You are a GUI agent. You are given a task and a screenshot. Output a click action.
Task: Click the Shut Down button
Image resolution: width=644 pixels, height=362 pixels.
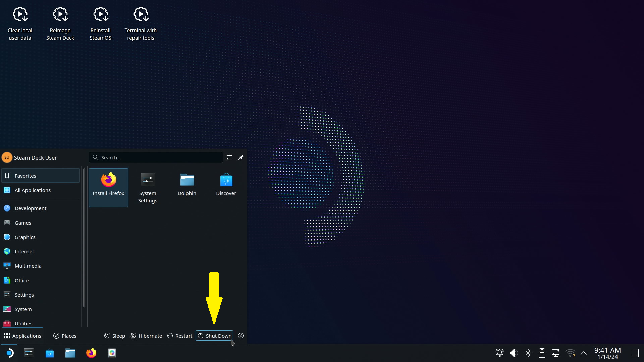pos(214,336)
